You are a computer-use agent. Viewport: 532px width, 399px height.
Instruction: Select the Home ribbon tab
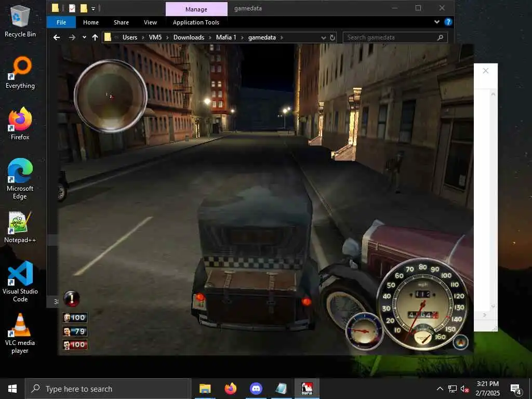pyautogui.click(x=91, y=22)
